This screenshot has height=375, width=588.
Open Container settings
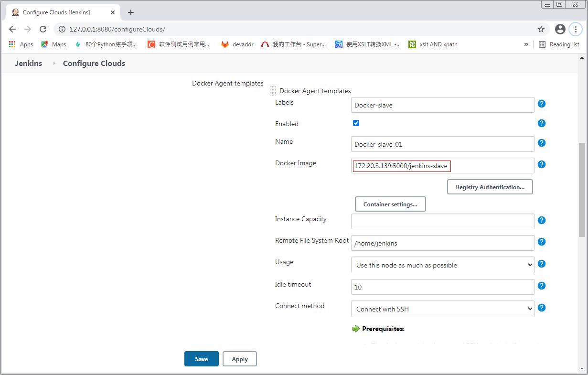[390, 204]
